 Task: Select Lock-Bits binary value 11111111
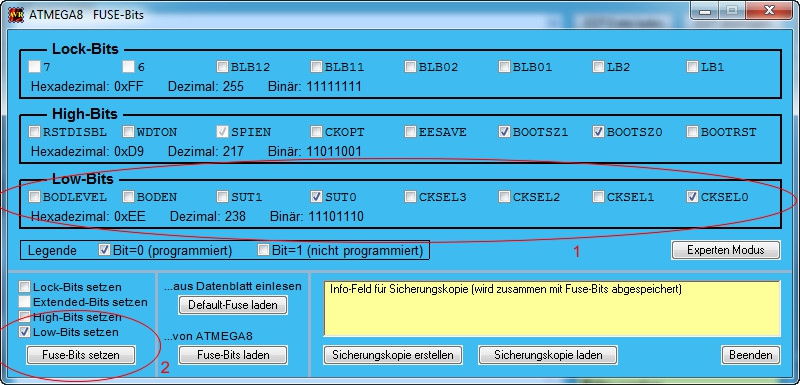(x=334, y=86)
